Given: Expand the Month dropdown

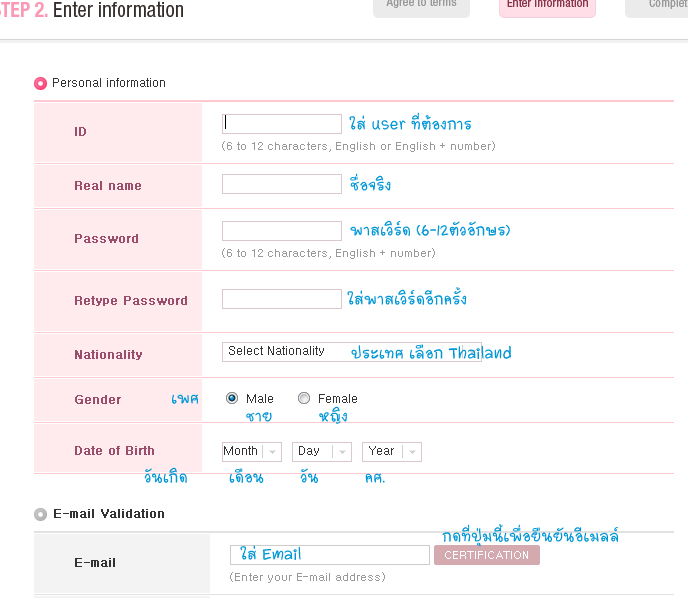Looking at the screenshot, I should click(251, 452).
